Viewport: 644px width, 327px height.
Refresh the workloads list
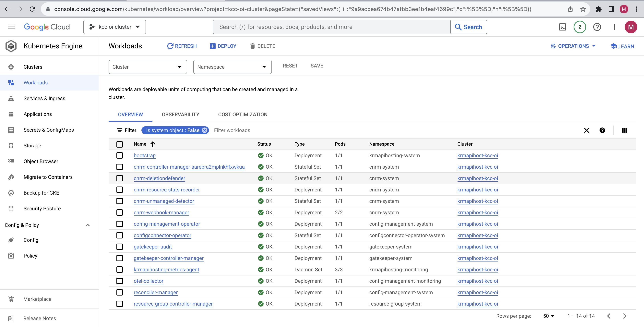pyautogui.click(x=182, y=46)
